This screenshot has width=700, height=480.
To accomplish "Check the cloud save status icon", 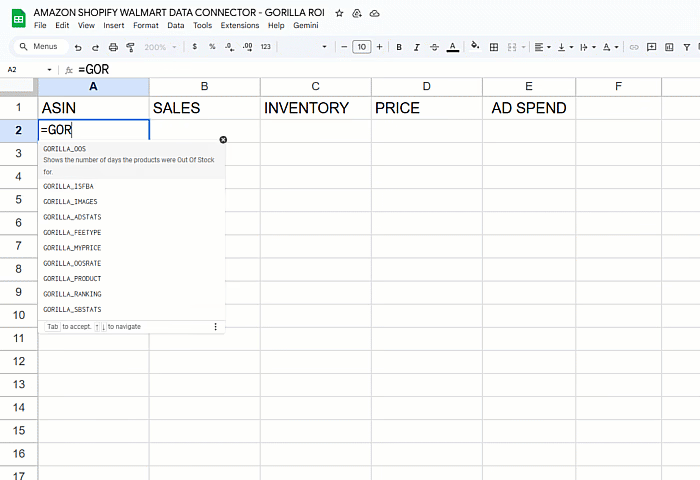I will click(x=375, y=13).
